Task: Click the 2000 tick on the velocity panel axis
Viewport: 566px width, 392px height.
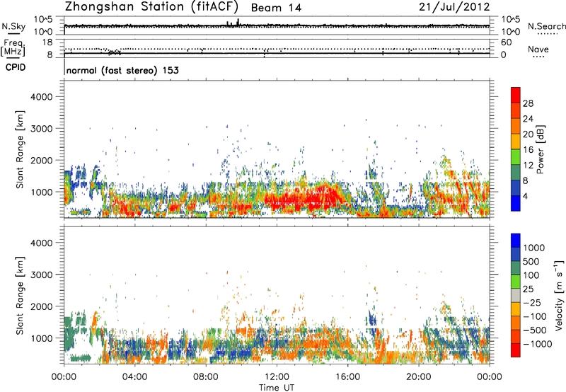Action: point(41,306)
